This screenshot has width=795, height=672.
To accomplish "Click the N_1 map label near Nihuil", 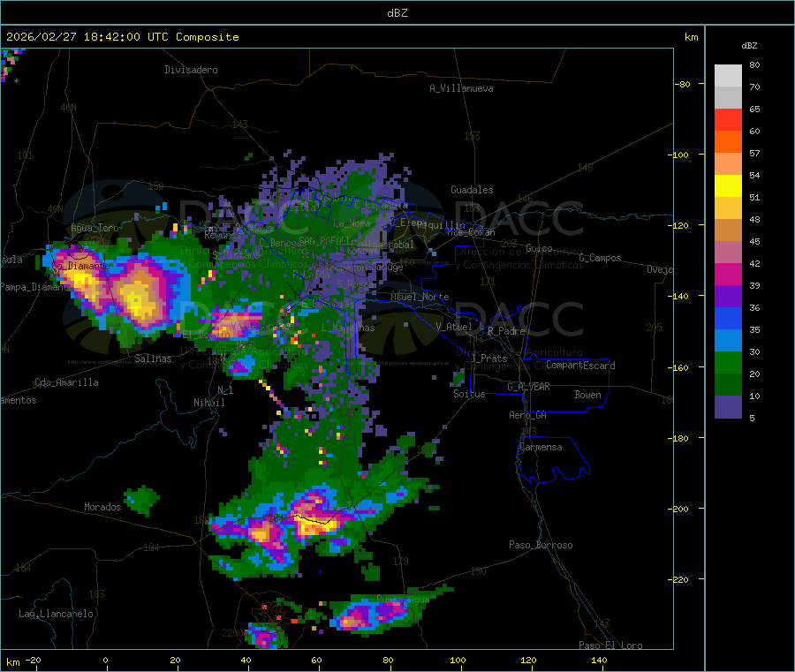I will click(x=225, y=389).
